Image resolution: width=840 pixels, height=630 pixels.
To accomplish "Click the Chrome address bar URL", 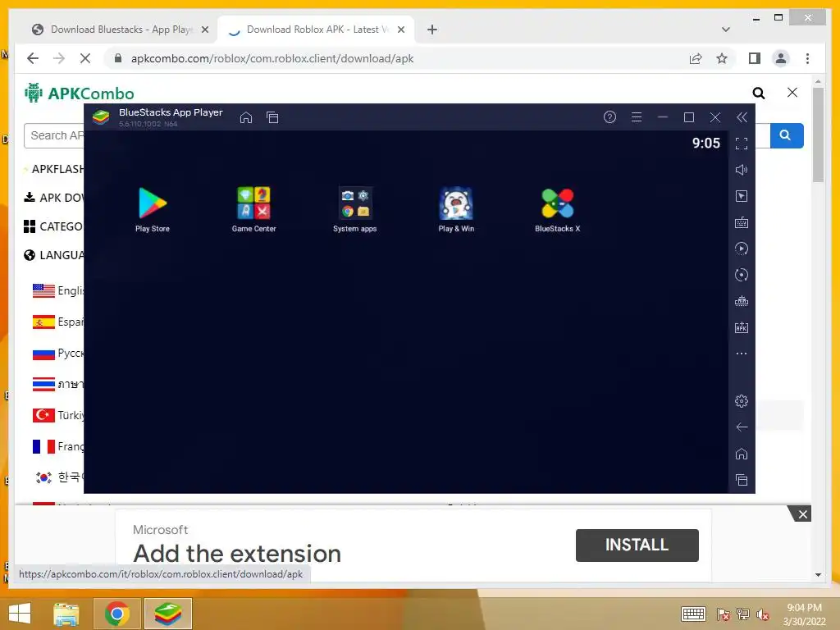I will pos(272,58).
